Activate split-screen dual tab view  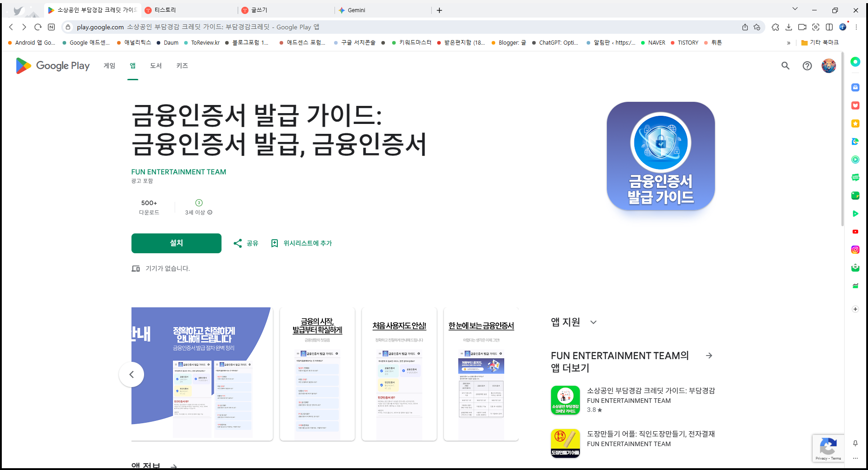click(x=830, y=27)
